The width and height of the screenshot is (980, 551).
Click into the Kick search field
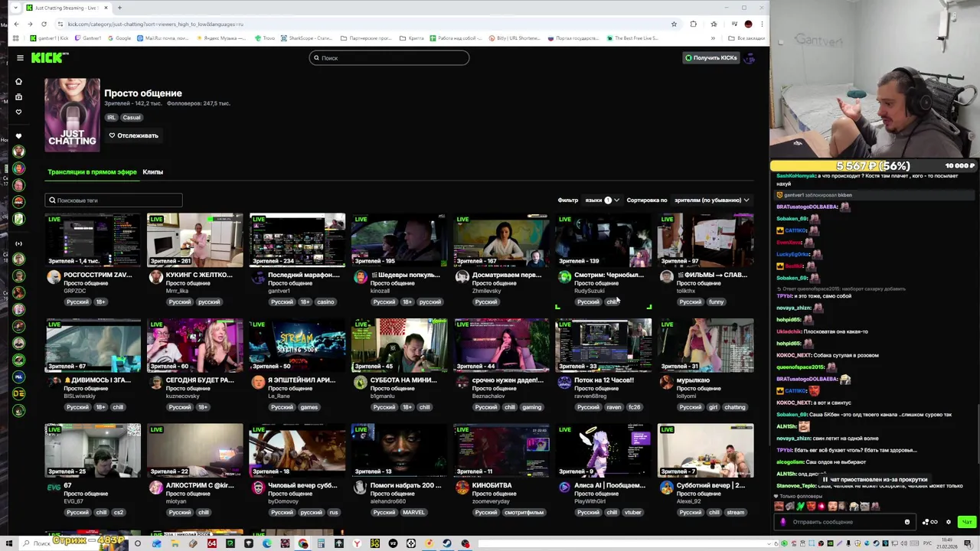(389, 57)
